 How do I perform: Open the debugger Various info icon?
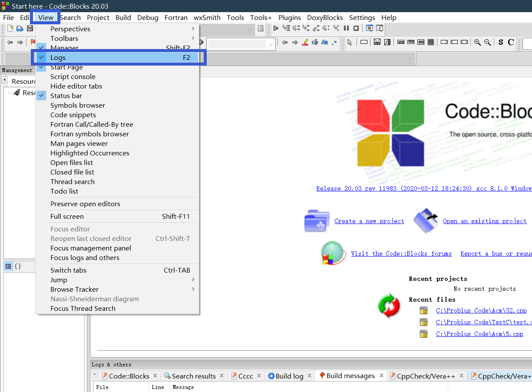tap(380, 28)
